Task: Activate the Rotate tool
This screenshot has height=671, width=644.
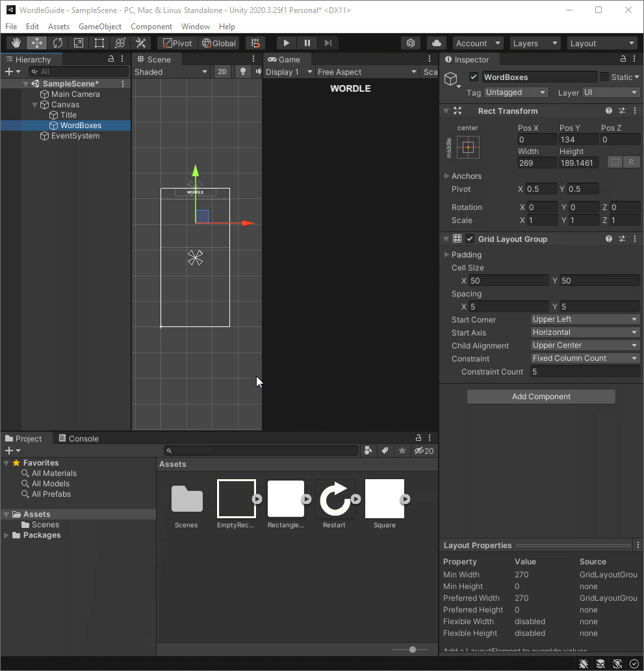Action: (x=57, y=42)
